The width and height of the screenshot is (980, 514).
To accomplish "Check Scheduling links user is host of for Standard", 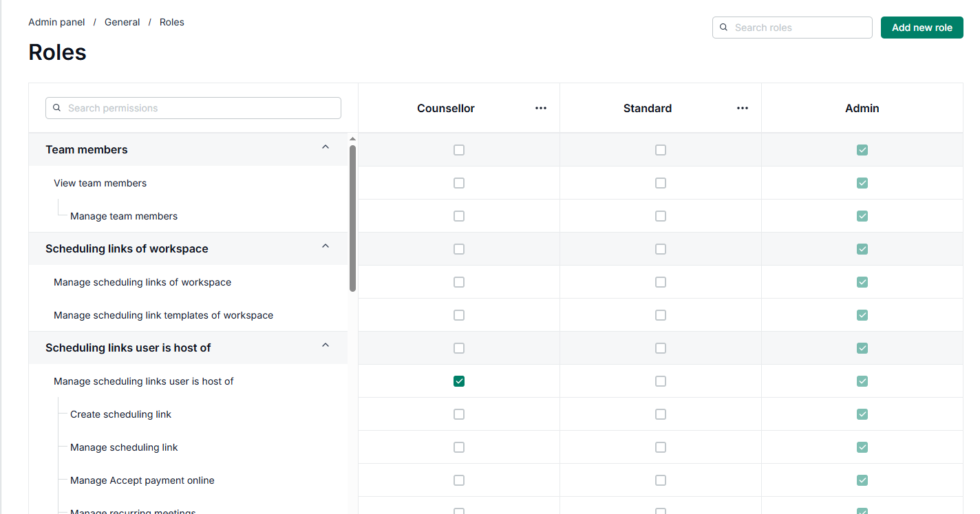I will 661,348.
